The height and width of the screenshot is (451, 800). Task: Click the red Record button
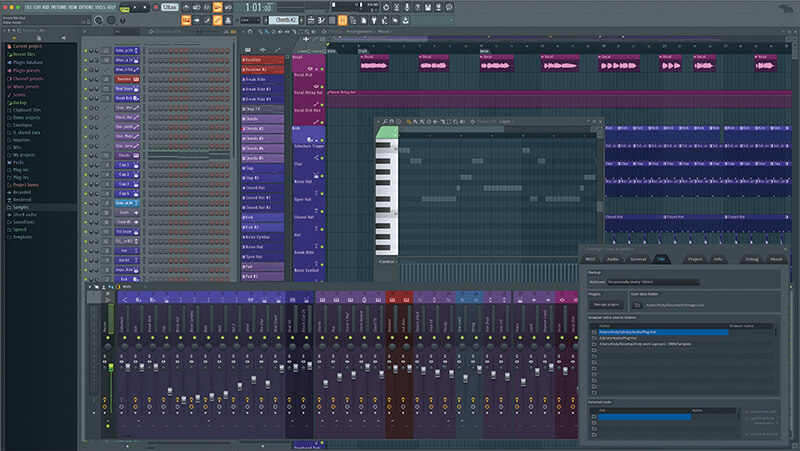155,8
